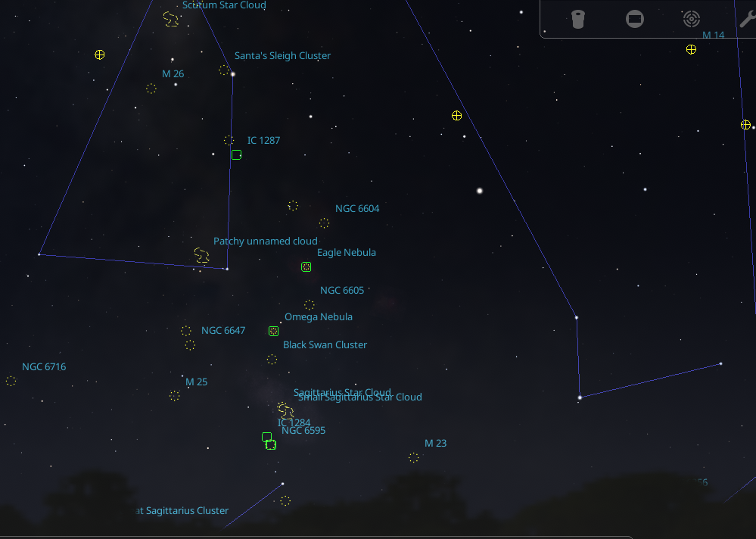This screenshot has width=756, height=539.
Task: Select the M 14 globular cluster marker
Action: [691, 49]
